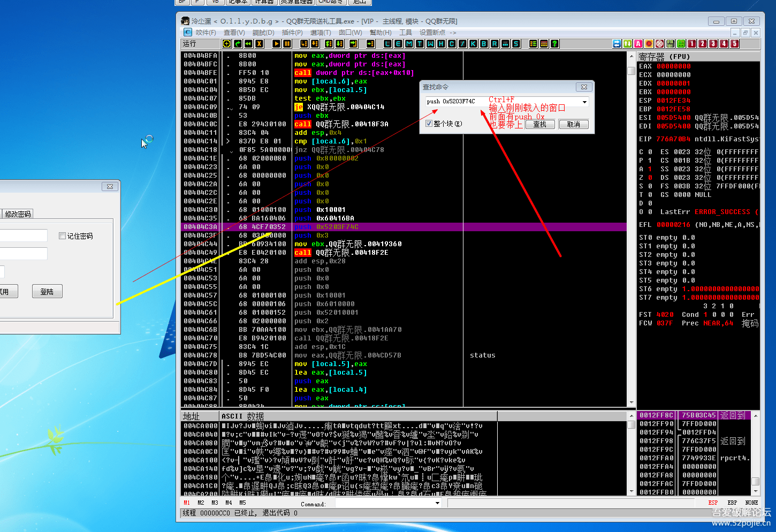
Task: Click the green question mark help icon
Action: (554, 44)
